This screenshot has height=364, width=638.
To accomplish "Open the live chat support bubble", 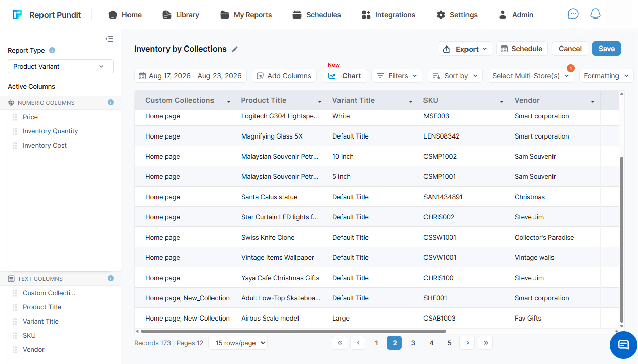I will click(623, 345).
